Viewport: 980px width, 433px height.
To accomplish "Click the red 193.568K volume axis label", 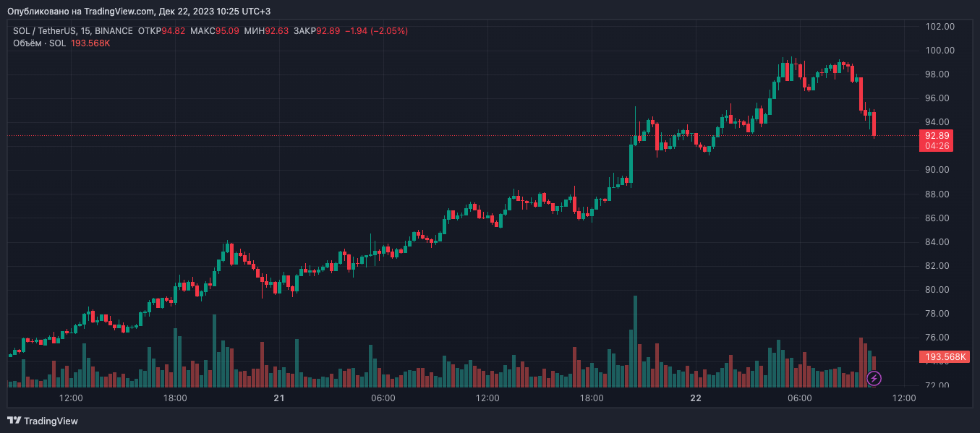I will (943, 357).
